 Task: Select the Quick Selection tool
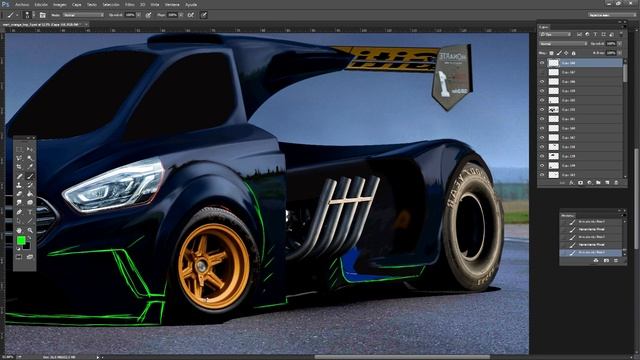[30, 158]
